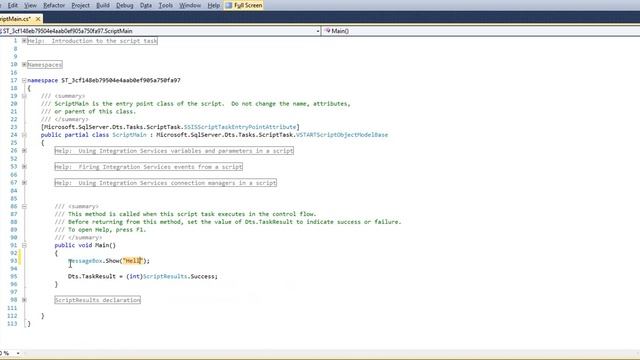The width and height of the screenshot is (640, 360).
Task: Open the Debug menu
Action: tap(124, 5)
